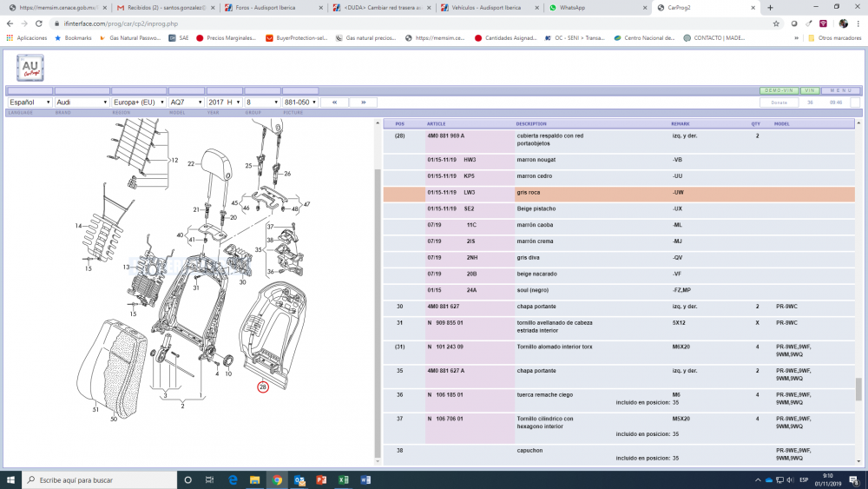Image resolution: width=868 pixels, height=489 pixels.
Task: Select the marron nougat HW3 row
Action: coord(619,161)
